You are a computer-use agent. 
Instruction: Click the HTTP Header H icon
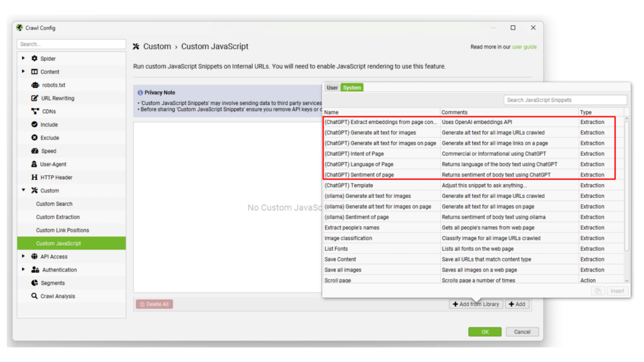click(x=35, y=177)
